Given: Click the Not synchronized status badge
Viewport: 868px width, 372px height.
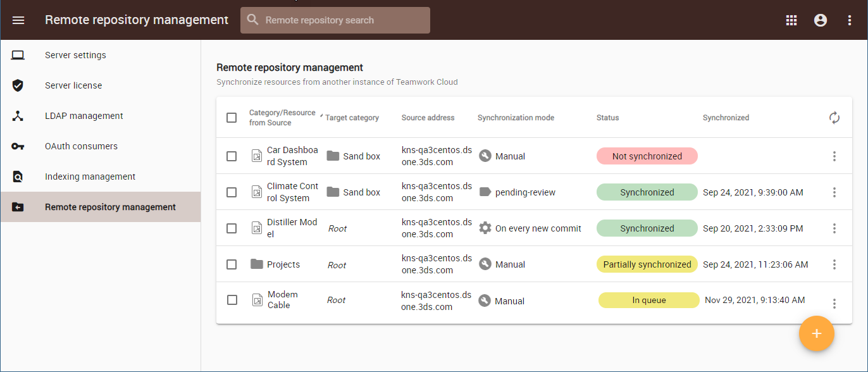Looking at the screenshot, I should 647,156.
